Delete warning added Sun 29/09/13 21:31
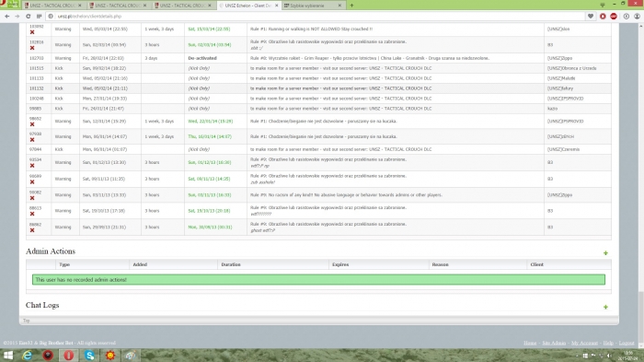The height and width of the screenshot is (362, 644). click(32, 230)
